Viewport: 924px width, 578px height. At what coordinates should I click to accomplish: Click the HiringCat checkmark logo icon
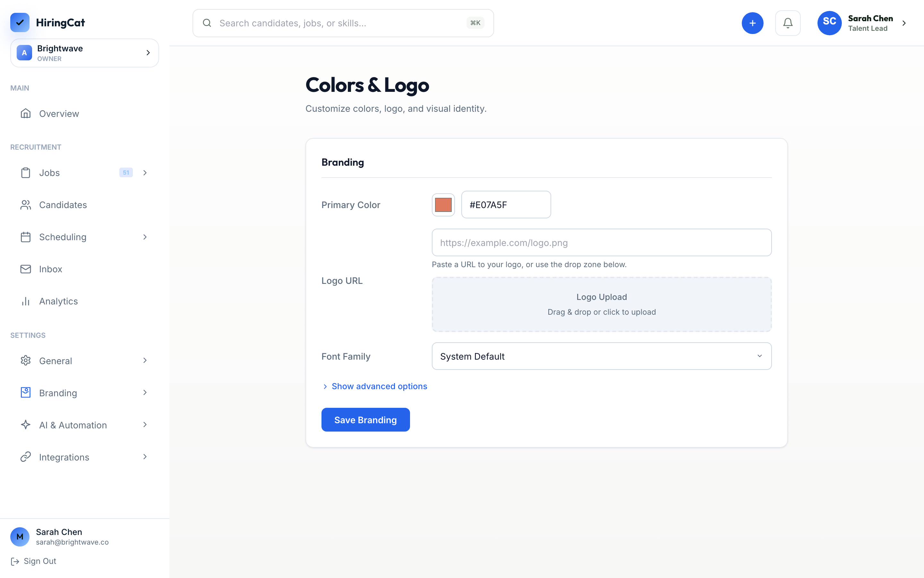(20, 22)
